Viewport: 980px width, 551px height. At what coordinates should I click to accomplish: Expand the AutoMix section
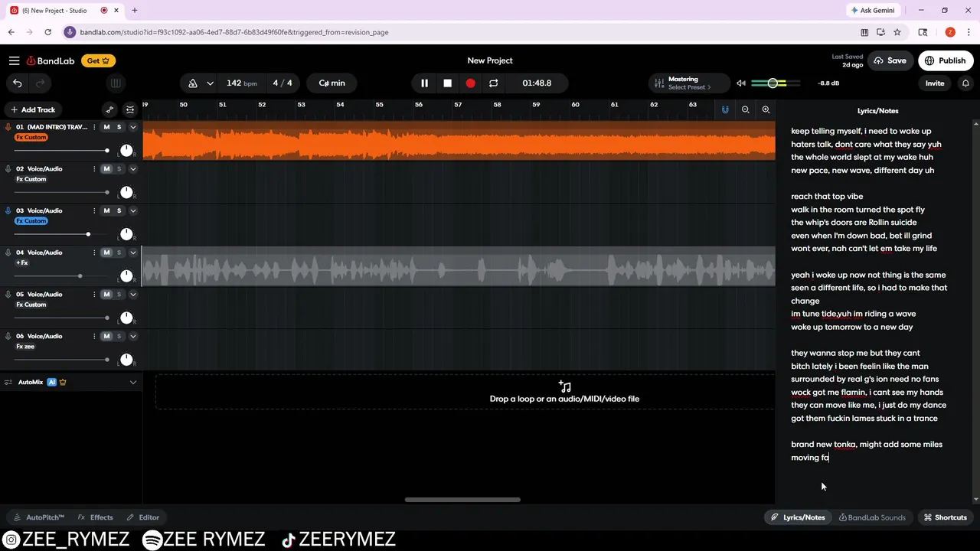pos(133,382)
